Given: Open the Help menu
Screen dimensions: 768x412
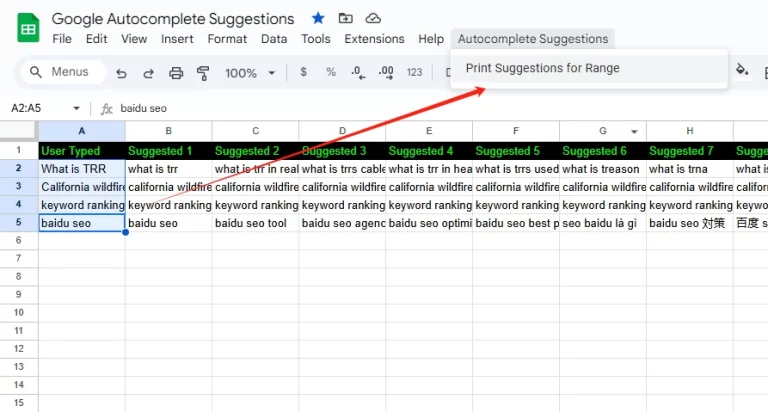Looking at the screenshot, I should click(431, 39).
